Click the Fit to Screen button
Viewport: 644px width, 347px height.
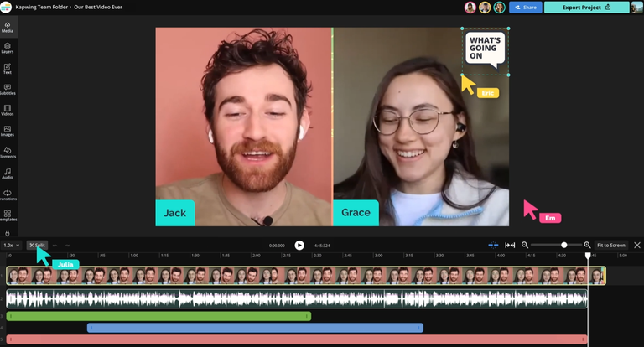[611, 245]
